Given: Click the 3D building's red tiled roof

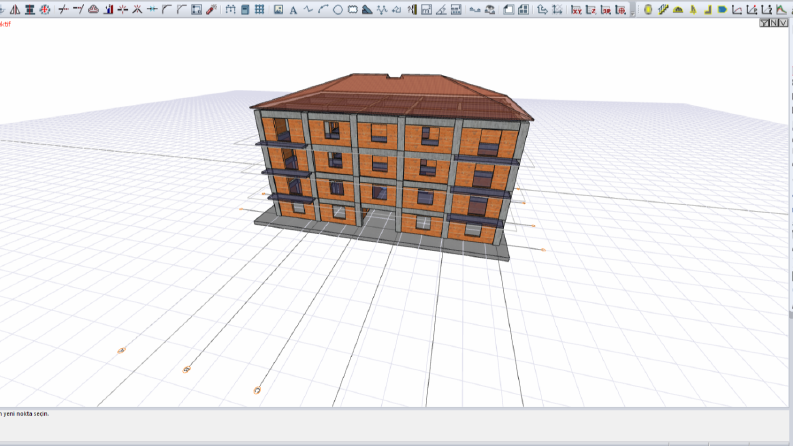Looking at the screenshot, I should pos(392,97).
